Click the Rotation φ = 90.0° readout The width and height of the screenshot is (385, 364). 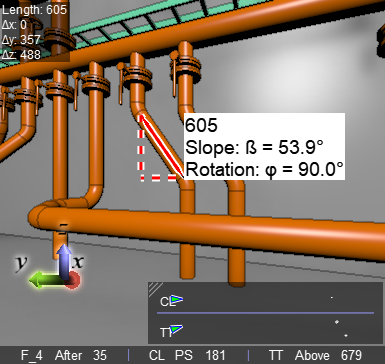(x=264, y=169)
